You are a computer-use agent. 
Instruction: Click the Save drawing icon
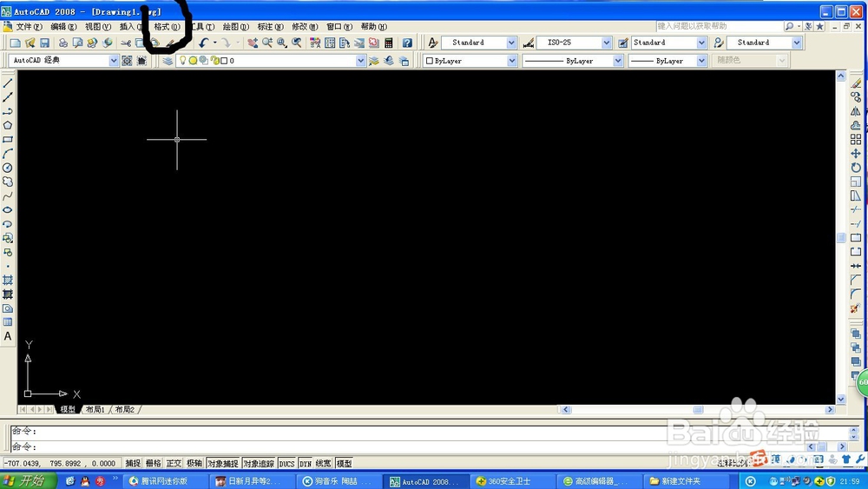coord(45,43)
